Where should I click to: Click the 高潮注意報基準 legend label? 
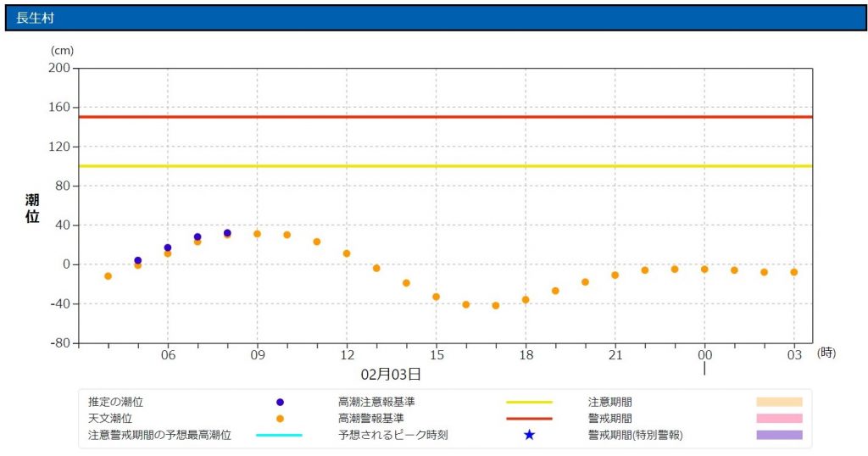(x=376, y=403)
